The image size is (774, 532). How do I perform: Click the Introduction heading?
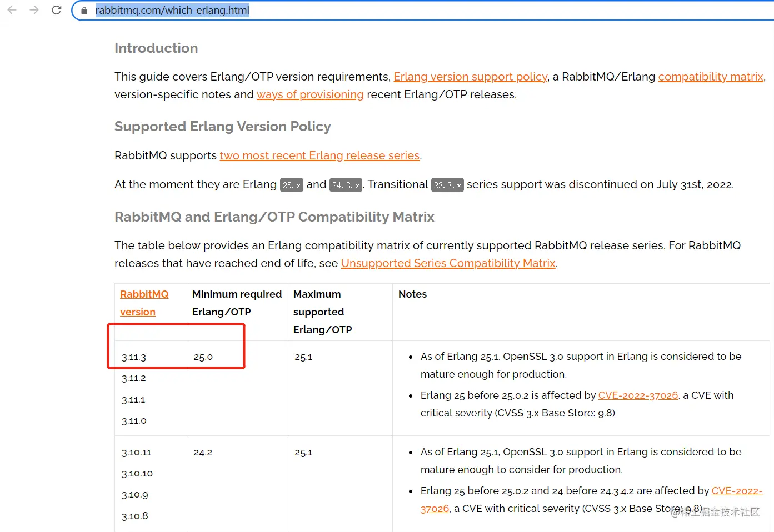coord(156,48)
